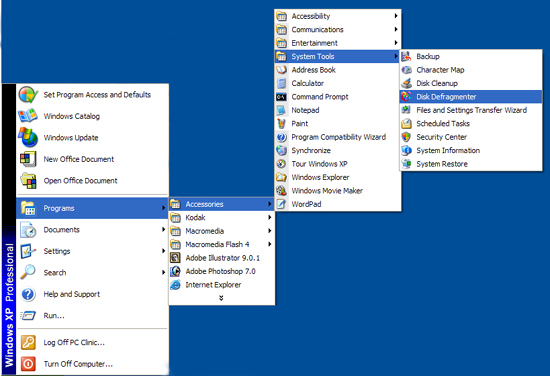Click the Turn Off Computer power icon

point(28,364)
